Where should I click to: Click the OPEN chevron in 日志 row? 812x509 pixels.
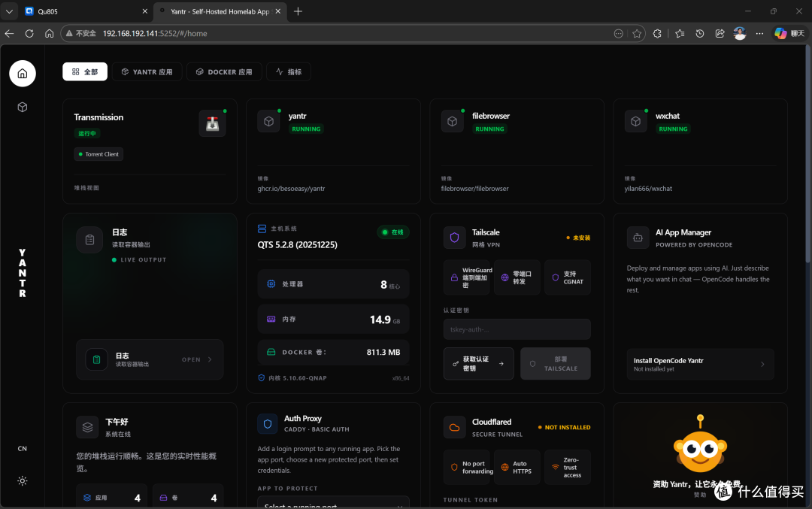coord(210,359)
